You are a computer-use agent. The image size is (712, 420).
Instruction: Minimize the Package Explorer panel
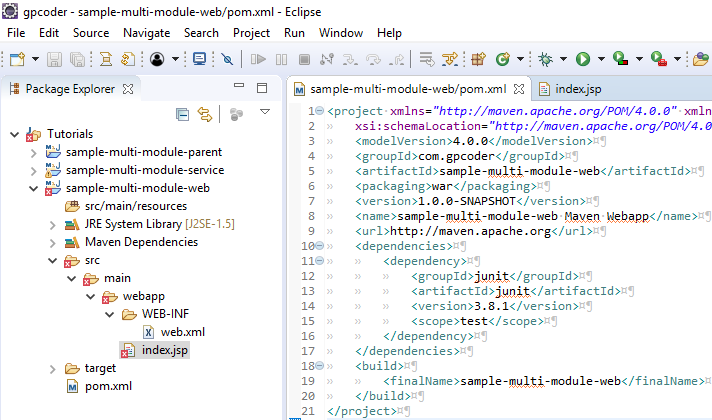[238, 88]
